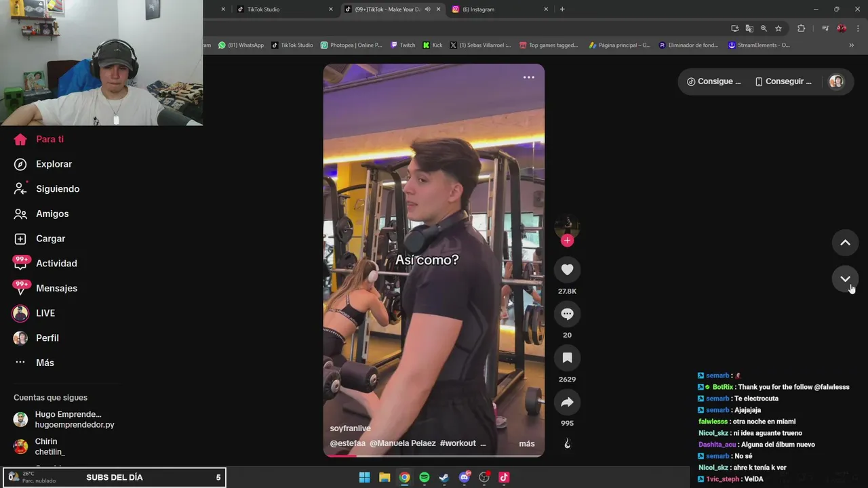Open the Actividad notifications
This screenshot has width=868, height=488.
click(x=45, y=263)
